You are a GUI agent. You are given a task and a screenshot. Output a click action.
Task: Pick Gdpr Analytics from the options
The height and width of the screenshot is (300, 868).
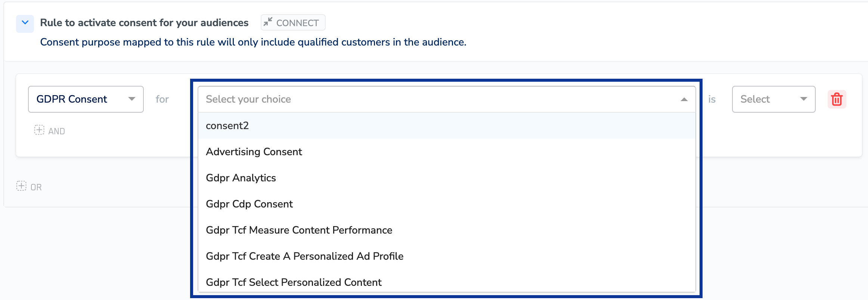pos(241,178)
